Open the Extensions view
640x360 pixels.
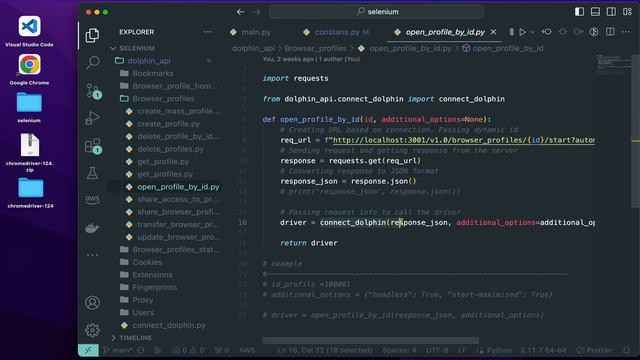(x=93, y=146)
